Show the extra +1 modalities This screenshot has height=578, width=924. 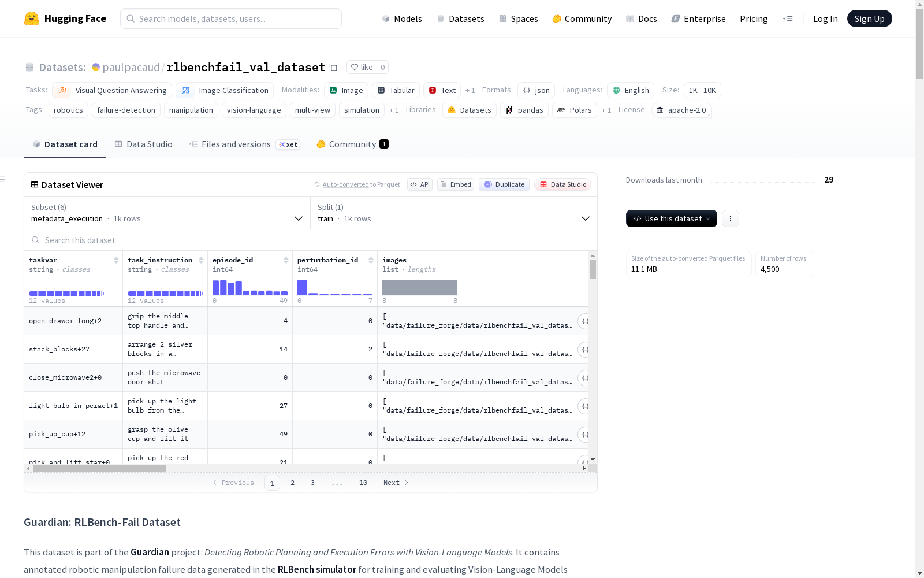click(x=470, y=90)
